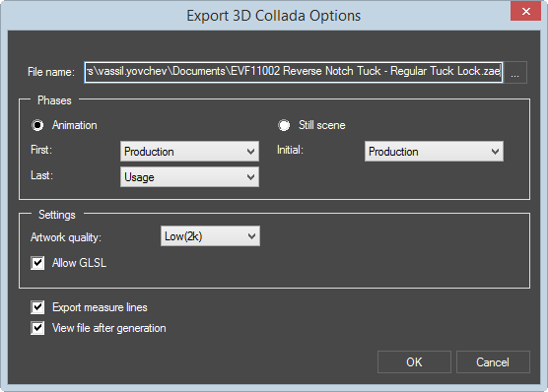Cancel the Collada export

click(493, 361)
